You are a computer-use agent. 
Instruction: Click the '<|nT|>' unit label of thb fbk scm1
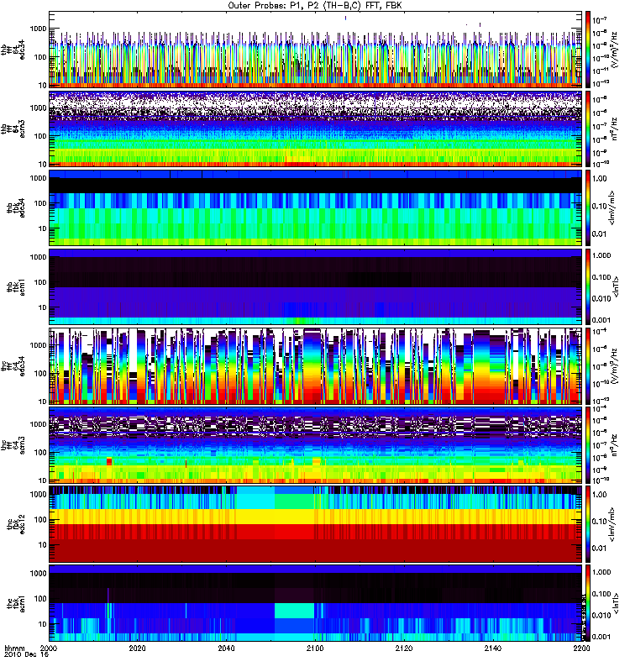tap(617, 286)
